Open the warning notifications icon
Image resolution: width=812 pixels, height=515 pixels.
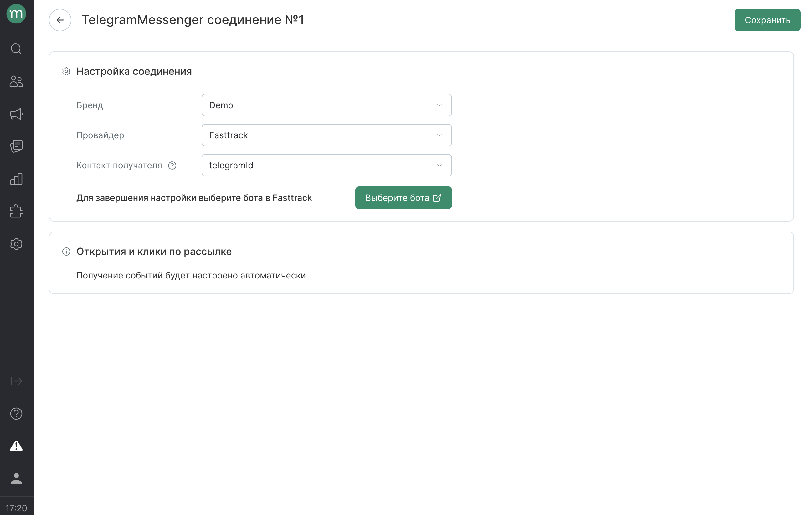16,446
